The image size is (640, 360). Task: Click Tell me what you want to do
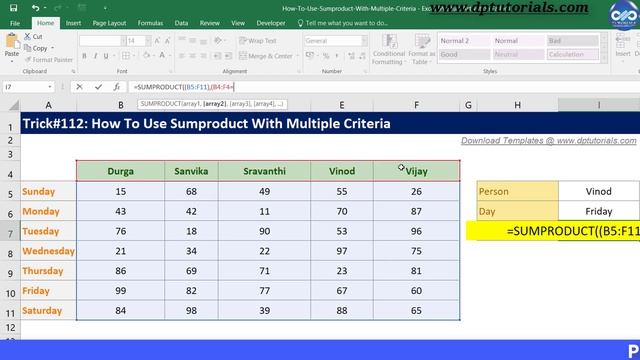pos(343,23)
